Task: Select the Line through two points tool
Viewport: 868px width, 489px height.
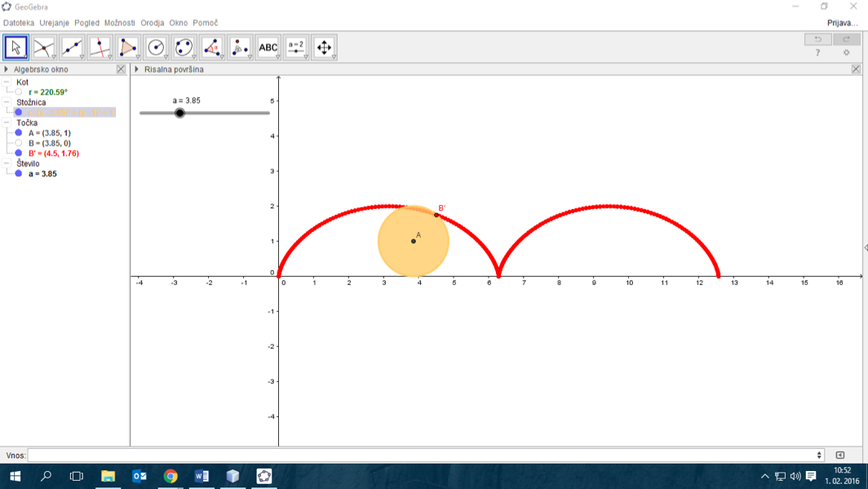Action: (72, 47)
